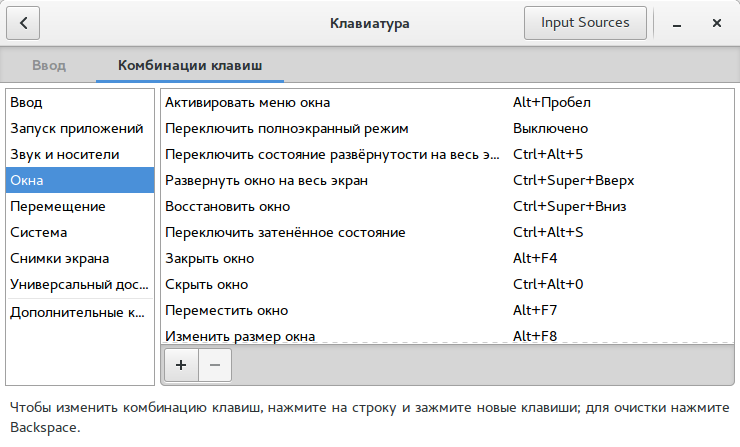740x447 pixels.
Task: Edit the Закрыть окно shortcut row
Action: [447, 258]
